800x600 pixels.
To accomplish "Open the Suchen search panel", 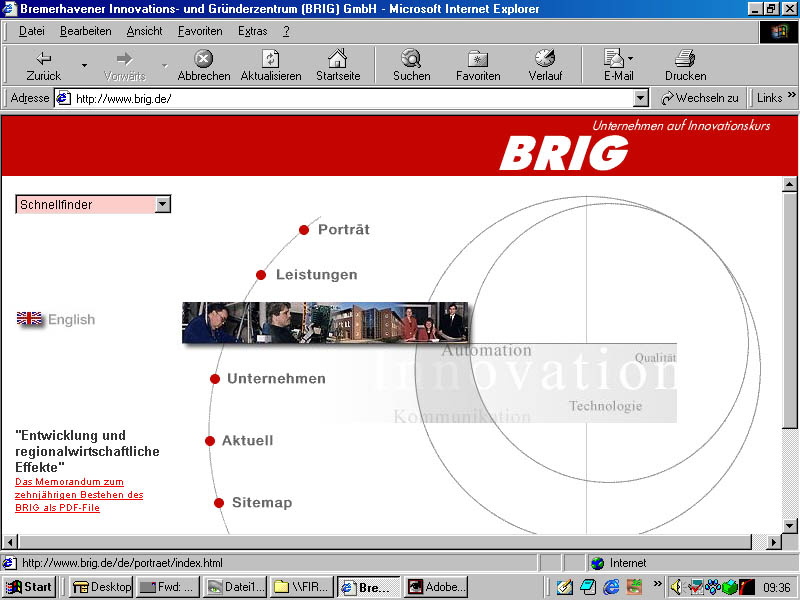I will [x=411, y=65].
